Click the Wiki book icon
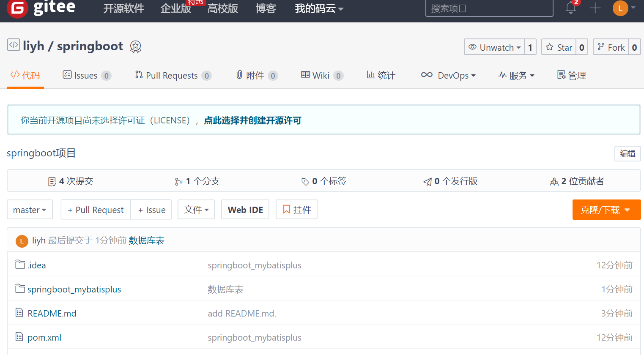This screenshot has height=355, width=644. (305, 75)
